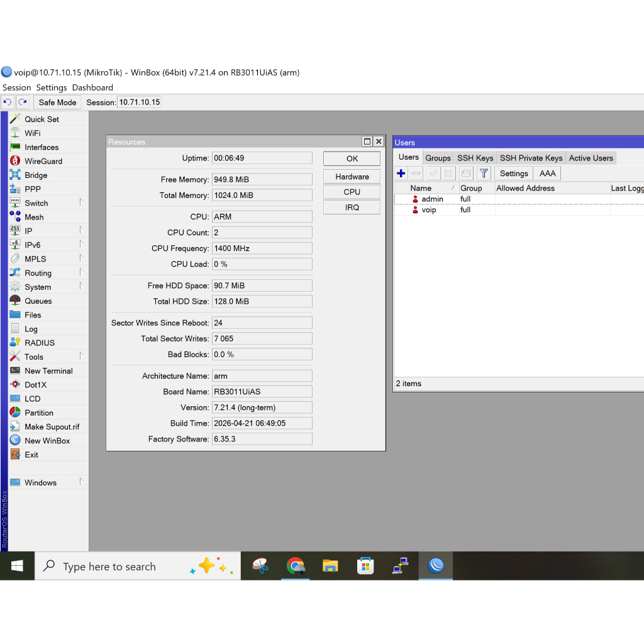
Task: Open the Files menu
Action: click(x=48, y=314)
